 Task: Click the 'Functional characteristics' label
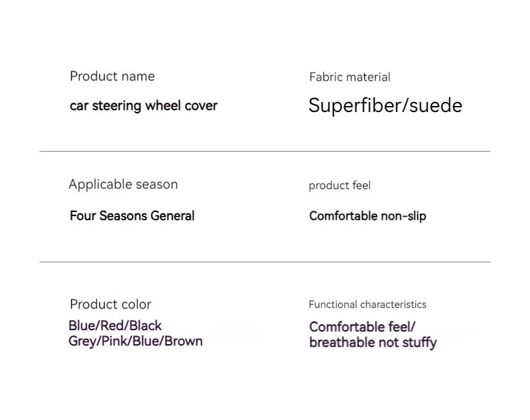(368, 305)
